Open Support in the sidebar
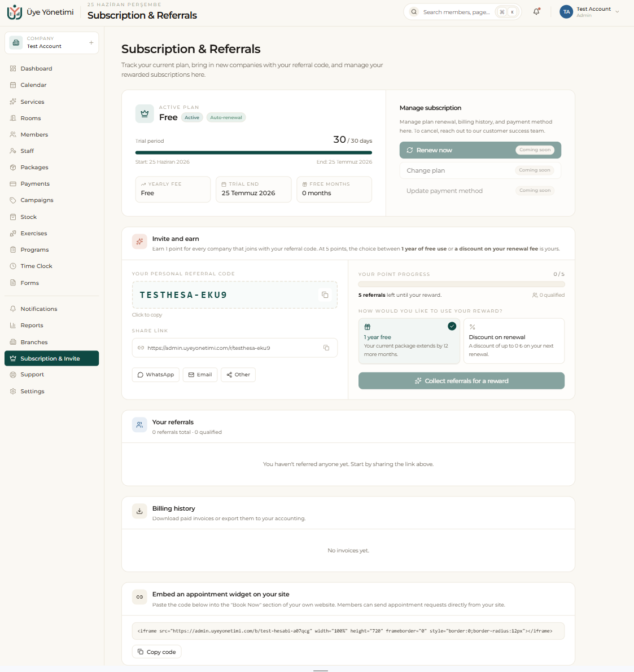 (x=51, y=375)
